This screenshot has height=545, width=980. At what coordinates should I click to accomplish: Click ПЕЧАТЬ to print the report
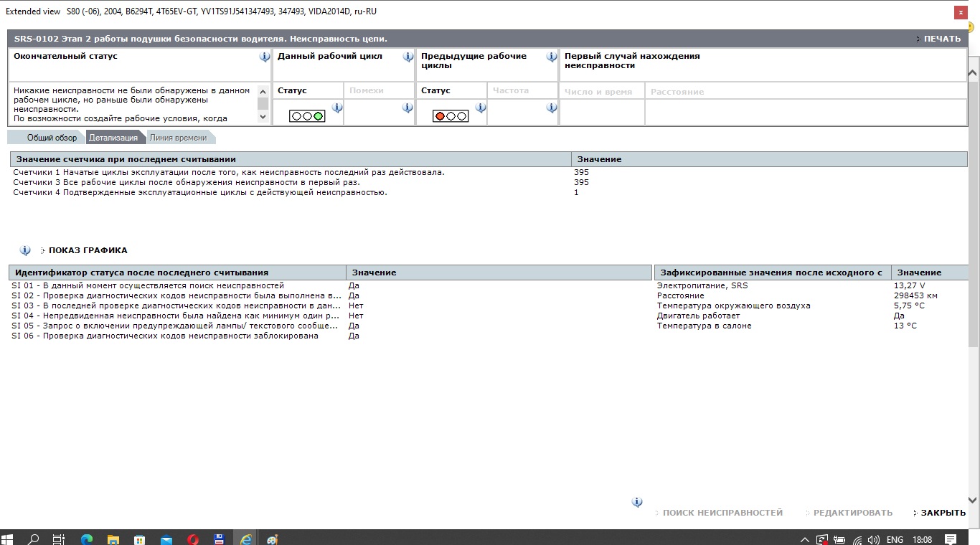(x=941, y=39)
